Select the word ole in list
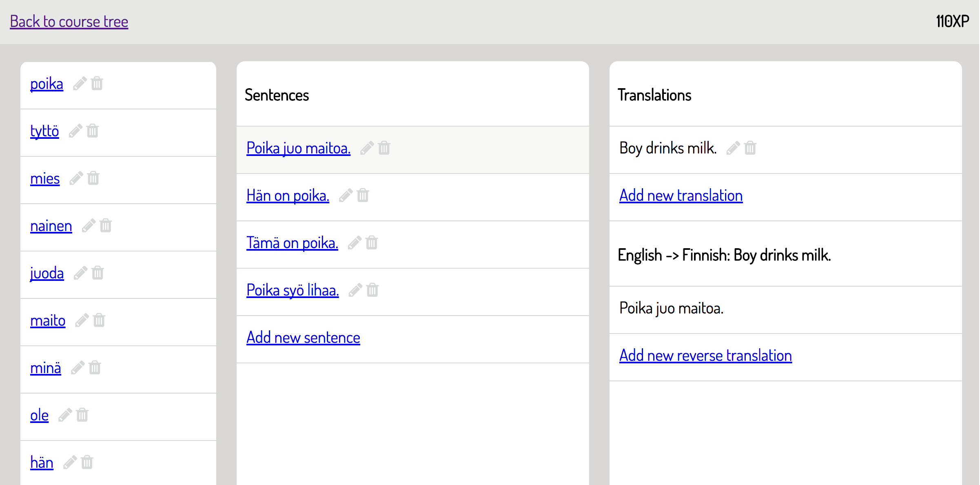The width and height of the screenshot is (980, 485). point(40,415)
